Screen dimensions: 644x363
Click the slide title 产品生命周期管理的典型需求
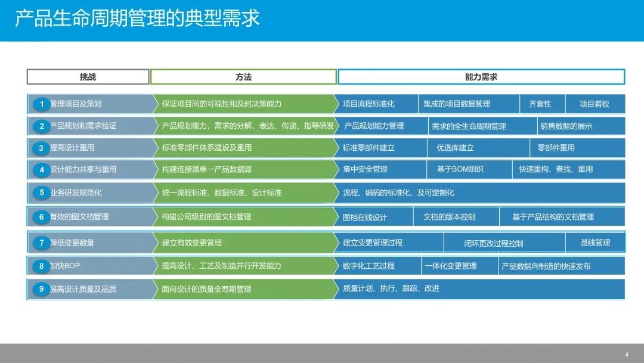(x=137, y=18)
